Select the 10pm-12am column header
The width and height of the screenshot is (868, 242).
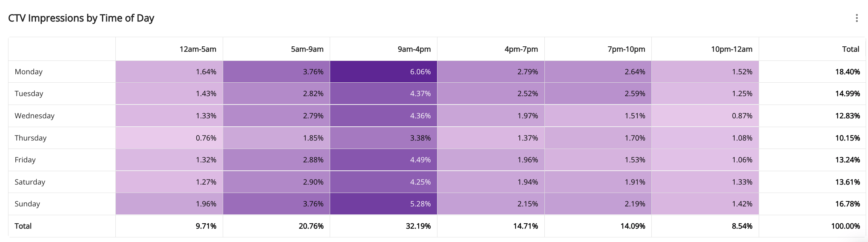coord(732,49)
